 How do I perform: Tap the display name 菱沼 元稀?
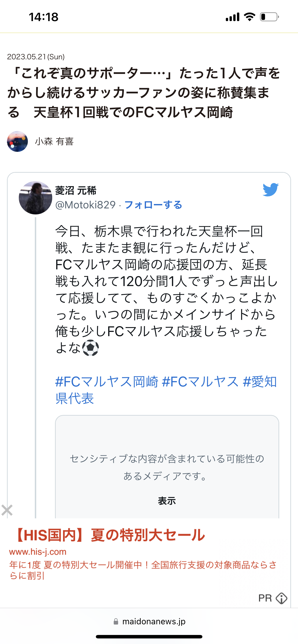coord(76,191)
